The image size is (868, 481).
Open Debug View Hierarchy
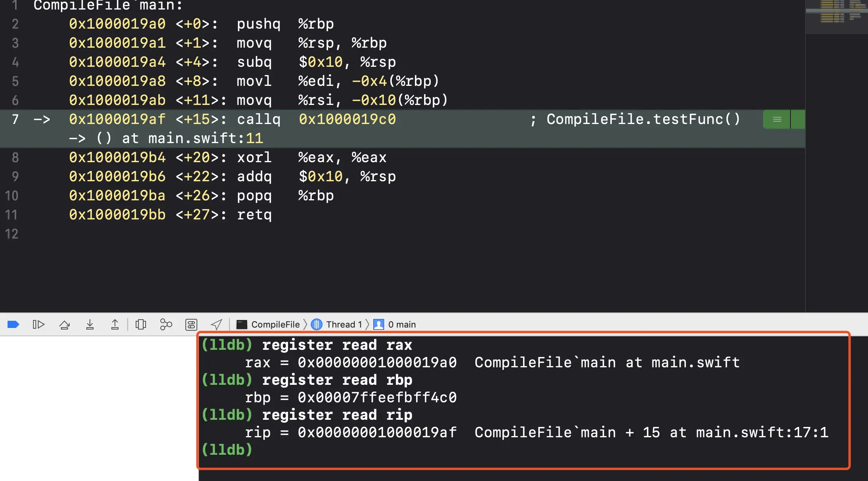(141, 324)
